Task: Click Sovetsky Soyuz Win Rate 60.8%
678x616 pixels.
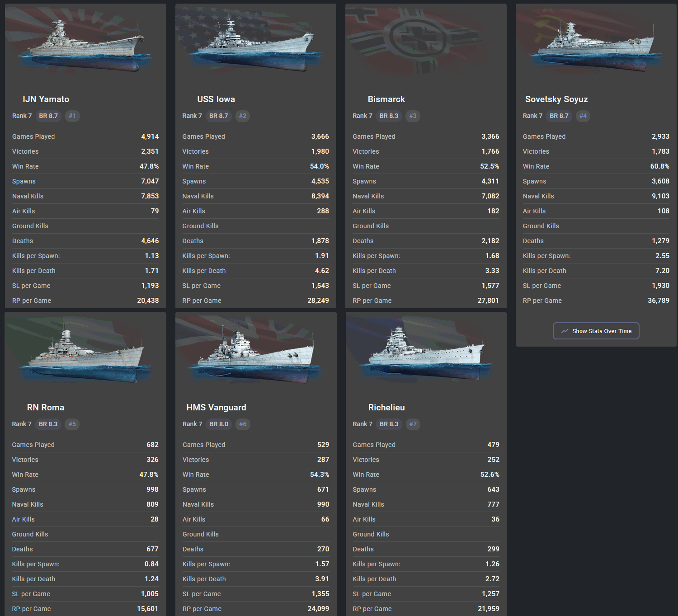Action: pyautogui.click(x=660, y=166)
